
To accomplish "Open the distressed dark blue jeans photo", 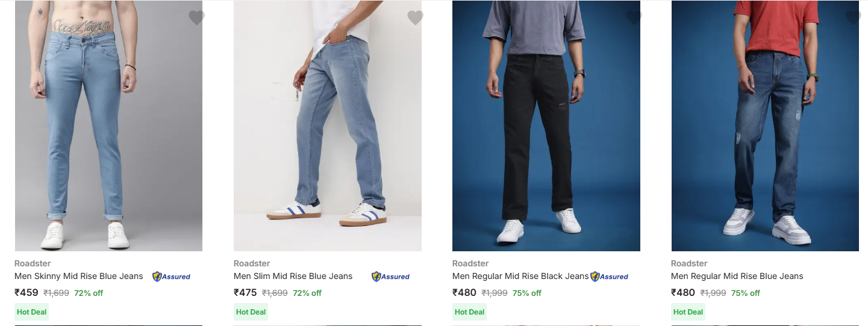I will (765, 127).
